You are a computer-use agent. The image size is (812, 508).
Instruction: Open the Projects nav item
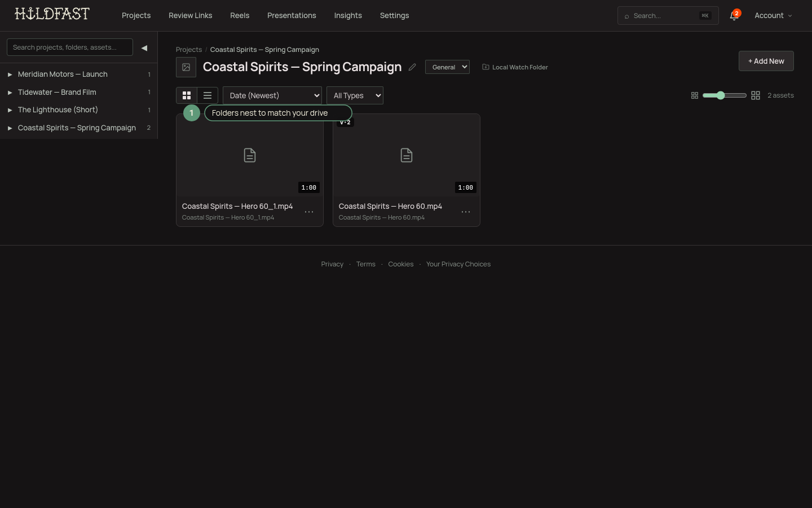pos(136,16)
